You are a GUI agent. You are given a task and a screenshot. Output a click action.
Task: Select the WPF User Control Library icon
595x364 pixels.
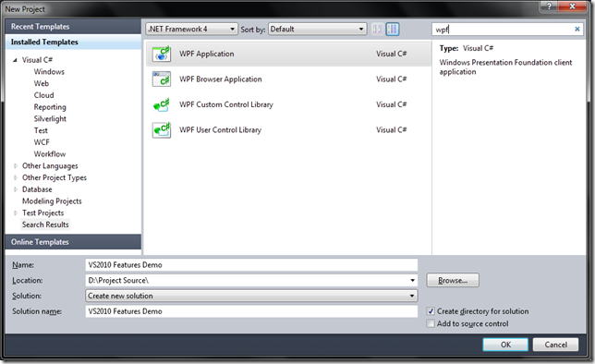[162, 130]
